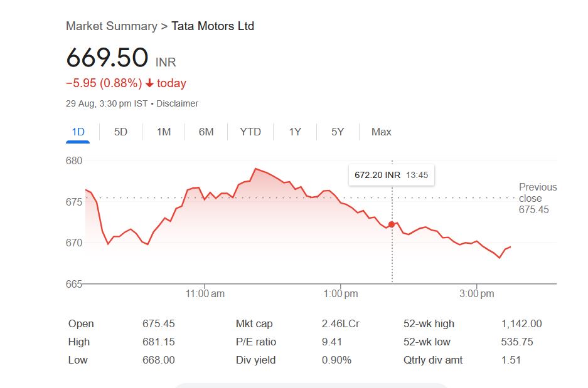This screenshot has height=388, width=588.
Task: Click the 11:00 am axis label
Action: (205, 293)
